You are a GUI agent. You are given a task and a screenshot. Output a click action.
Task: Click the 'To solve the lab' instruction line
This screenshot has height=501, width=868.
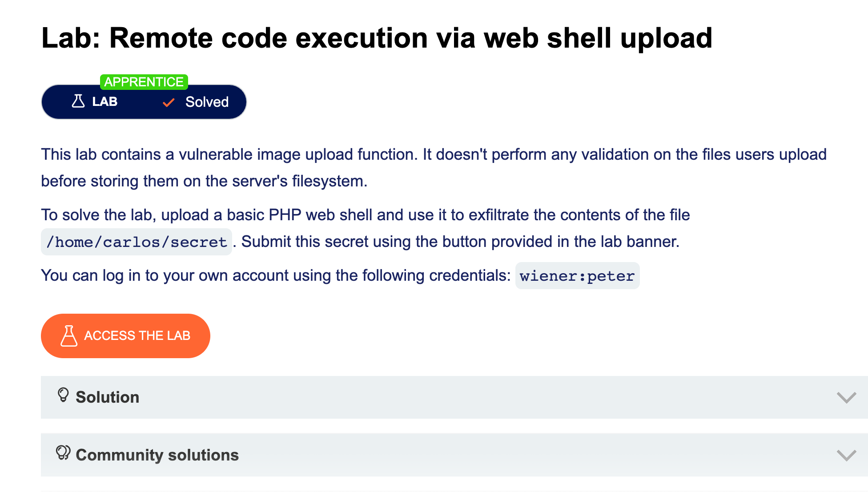point(365,215)
